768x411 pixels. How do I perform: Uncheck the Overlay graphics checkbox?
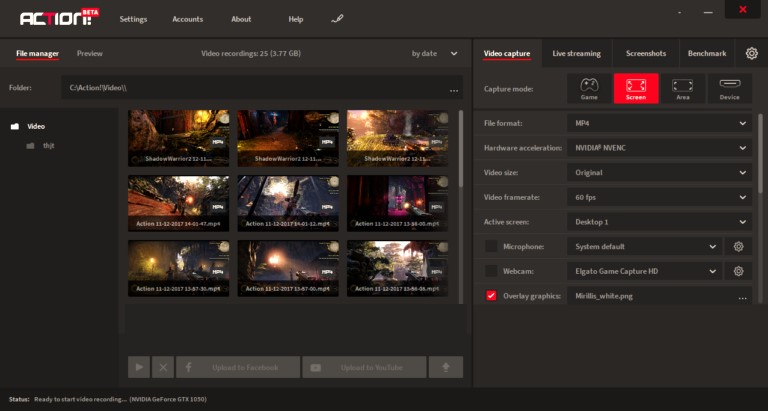(491, 295)
